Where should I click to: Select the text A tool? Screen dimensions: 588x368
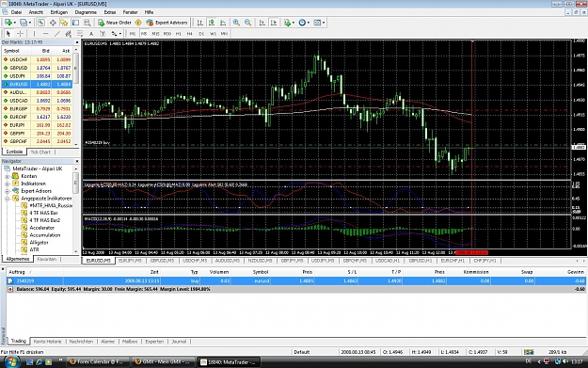(91, 34)
